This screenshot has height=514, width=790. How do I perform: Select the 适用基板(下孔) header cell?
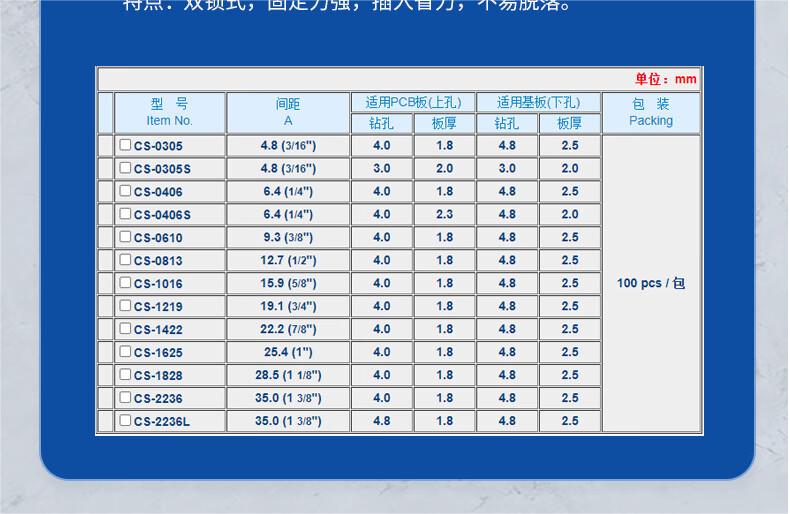point(538,102)
